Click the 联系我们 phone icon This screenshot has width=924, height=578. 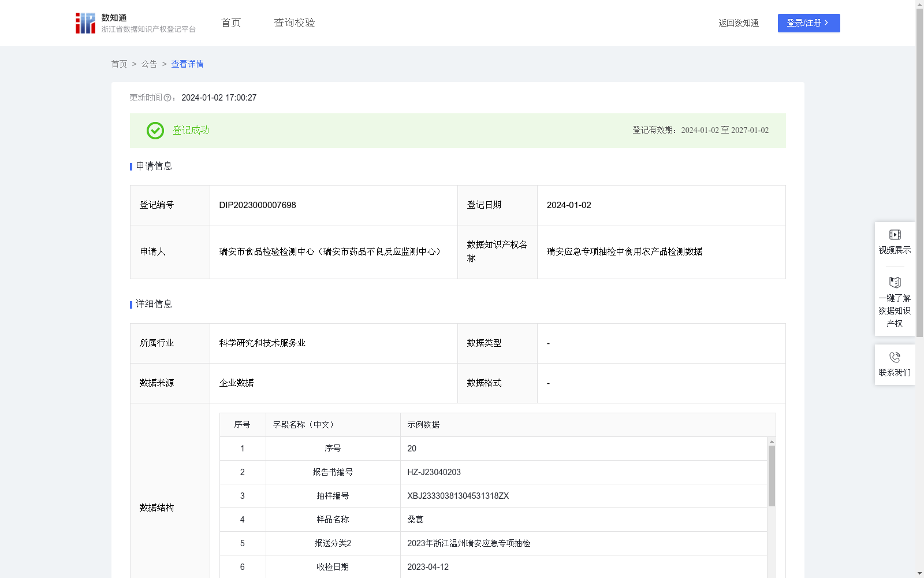[895, 357]
